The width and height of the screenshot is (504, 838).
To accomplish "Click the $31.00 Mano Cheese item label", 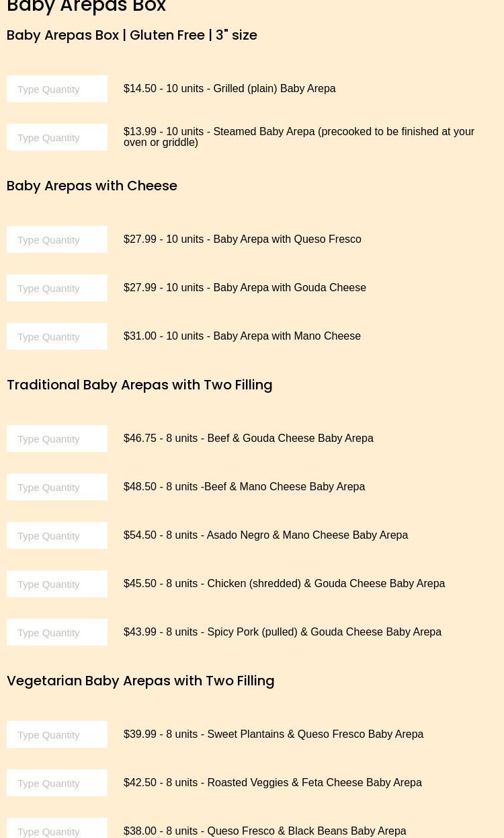I will [242, 336].
